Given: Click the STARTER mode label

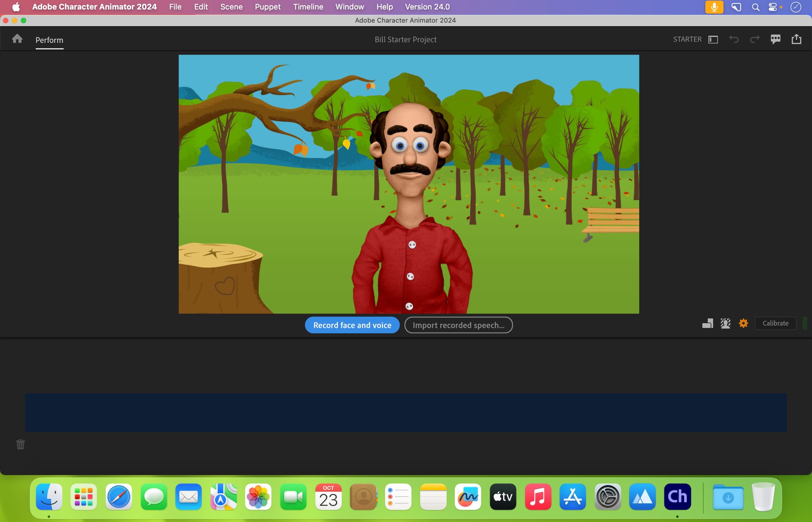Looking at the screenshot, I should coord(687,39).
